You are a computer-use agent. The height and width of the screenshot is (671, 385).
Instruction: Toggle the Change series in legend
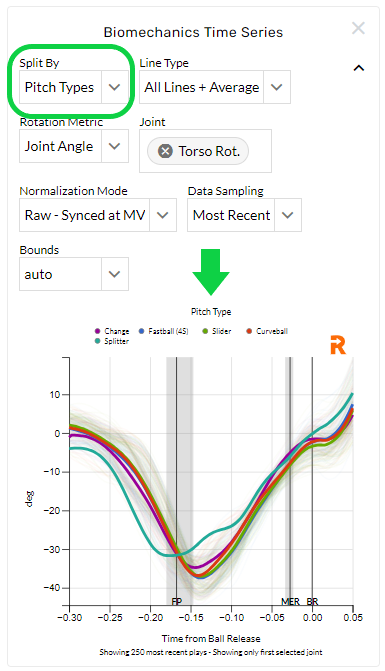click(x=112, y=331)
